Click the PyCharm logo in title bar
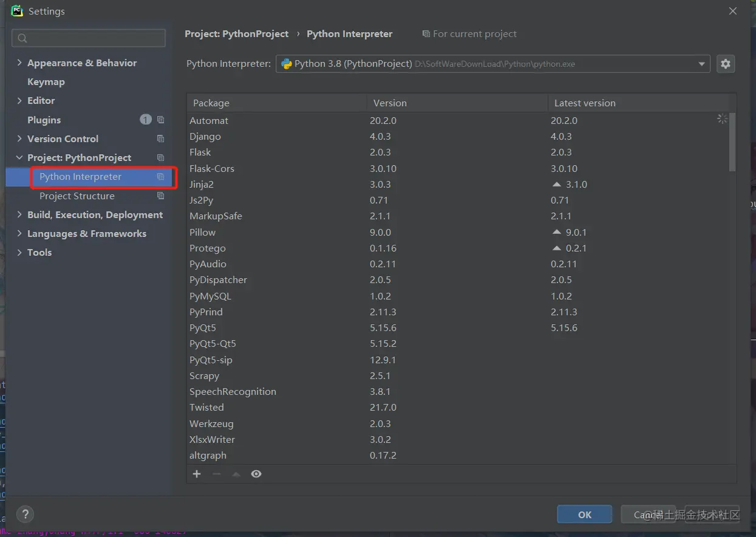The height and width of the screenshot is (537, 756). point(17,11)
